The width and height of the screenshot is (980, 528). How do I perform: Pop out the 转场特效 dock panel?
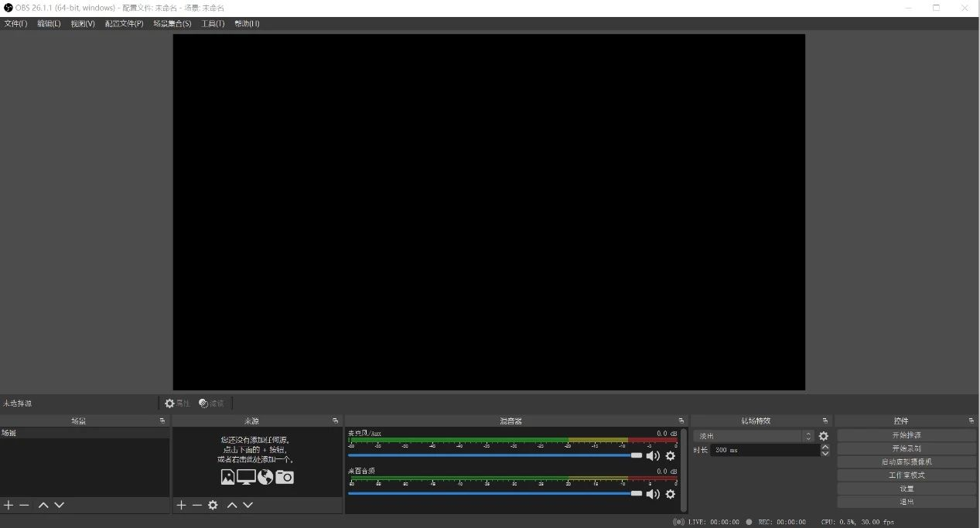coord(825,421)
